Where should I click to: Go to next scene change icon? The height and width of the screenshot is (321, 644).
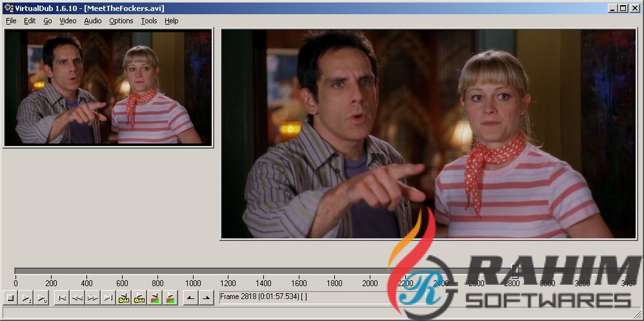click(170, 298)
